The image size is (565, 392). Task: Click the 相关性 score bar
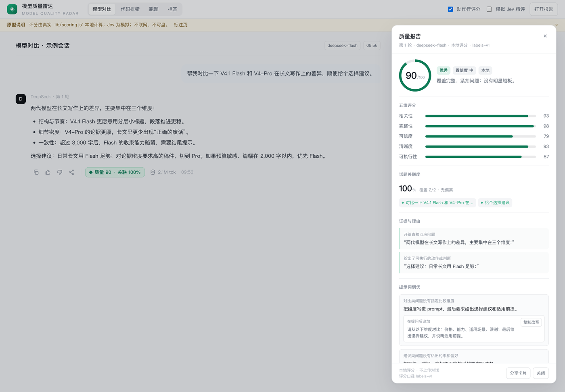pyautogui.click(x=481, y=116)
